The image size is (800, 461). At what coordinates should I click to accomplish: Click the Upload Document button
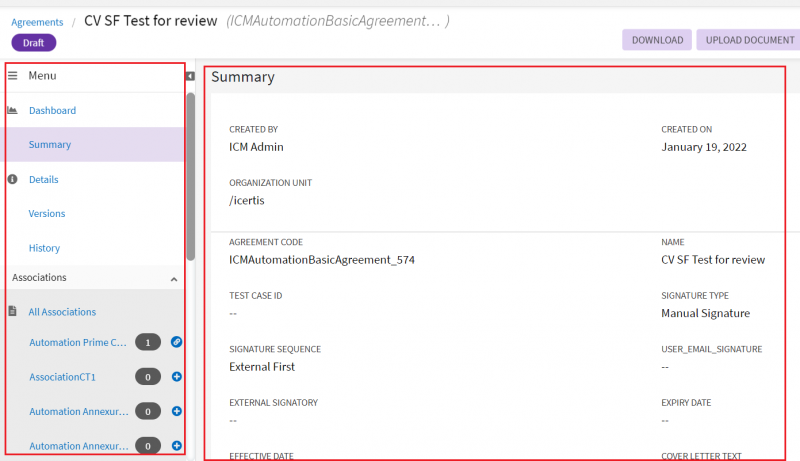click(x=749, y=40)
